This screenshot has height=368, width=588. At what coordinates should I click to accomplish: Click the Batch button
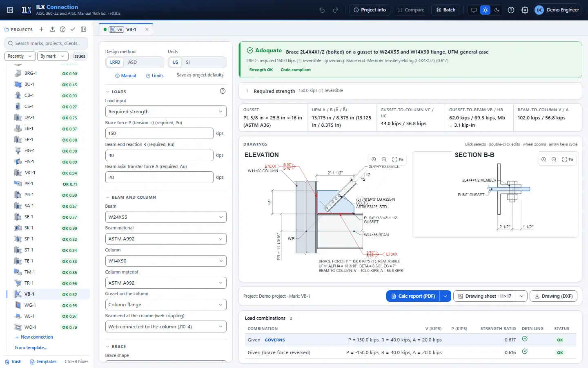click(x=445, y=10)
